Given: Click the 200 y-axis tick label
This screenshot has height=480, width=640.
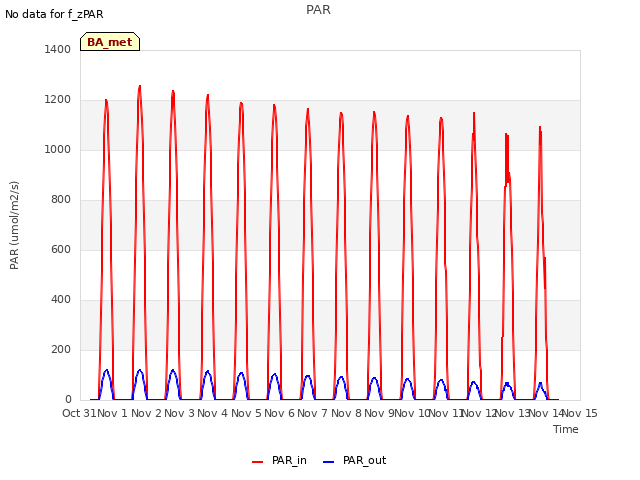Looking at the screenshot, I should tap(61, 349).
